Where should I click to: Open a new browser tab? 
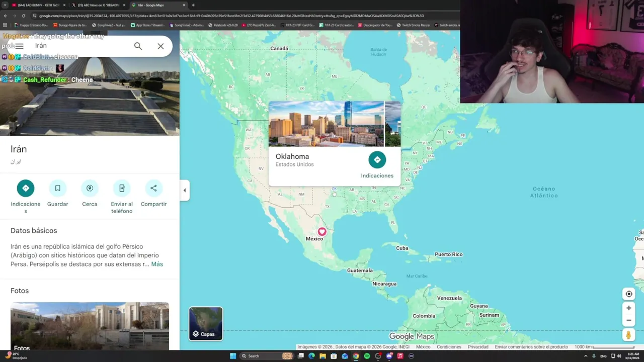[193, 5]
